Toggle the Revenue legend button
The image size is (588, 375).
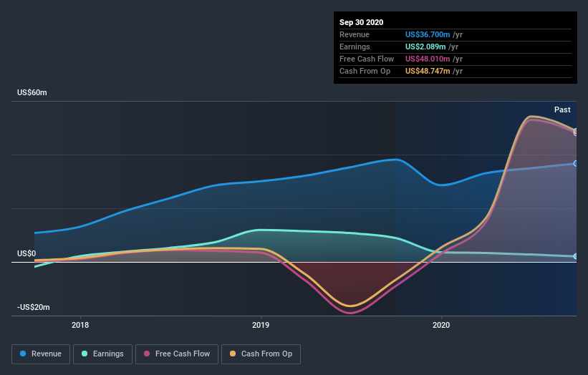41,354
